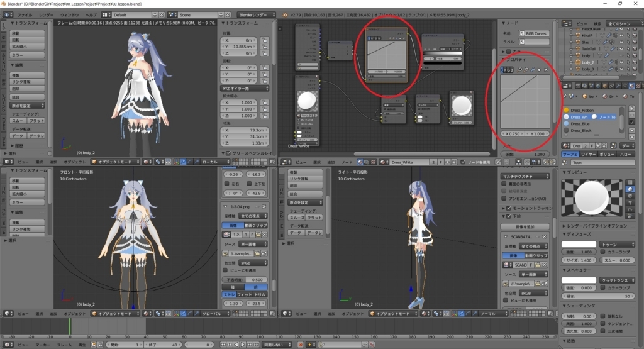Open the Modifiers wrench properties tab icon

click(619, 86)
